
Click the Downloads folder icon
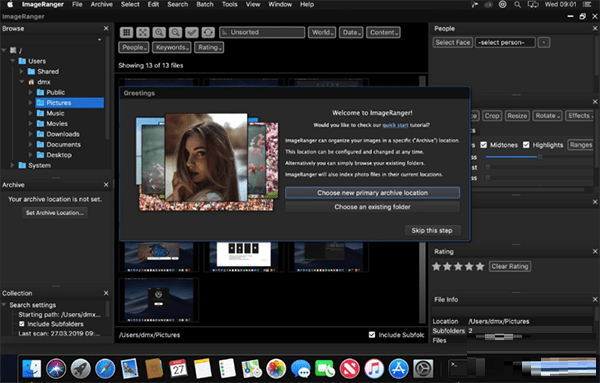[41, 134]
